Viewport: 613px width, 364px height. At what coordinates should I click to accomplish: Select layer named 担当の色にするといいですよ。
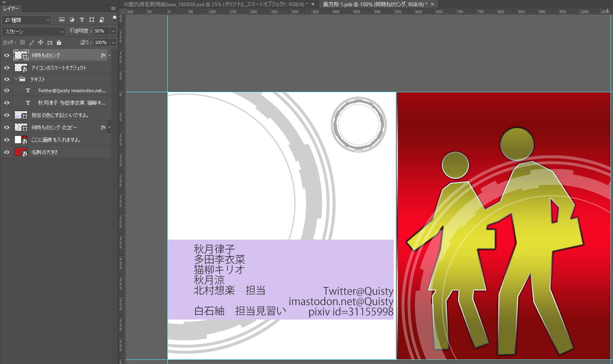(x=60, y=115)
